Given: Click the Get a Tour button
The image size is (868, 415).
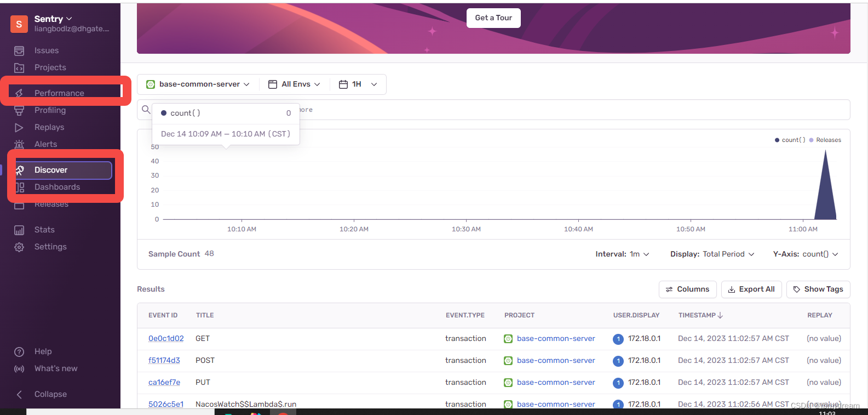Looking at the screenshot, I should coord(493,18).
